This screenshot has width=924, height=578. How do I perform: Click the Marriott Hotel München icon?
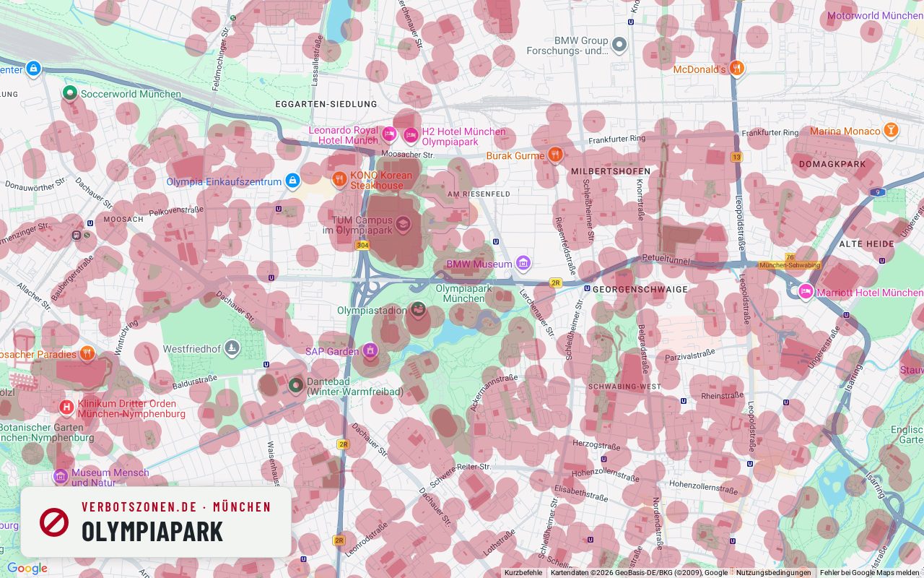coord(806,292)
